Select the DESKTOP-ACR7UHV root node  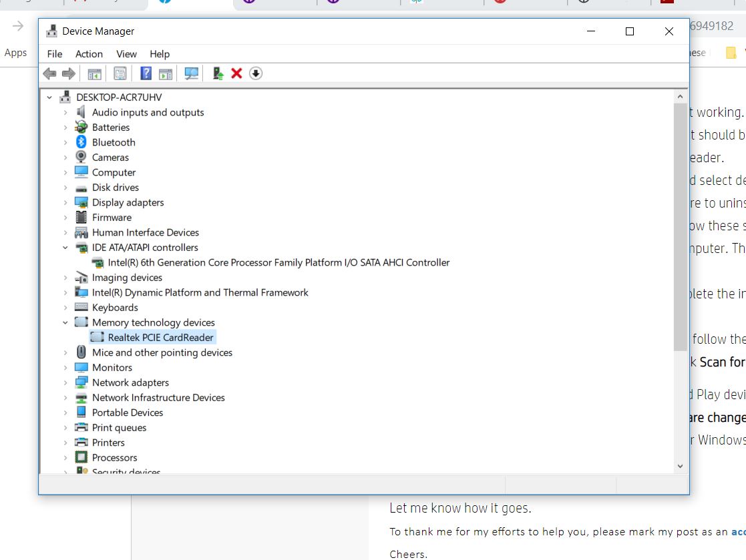coord(120,97)
